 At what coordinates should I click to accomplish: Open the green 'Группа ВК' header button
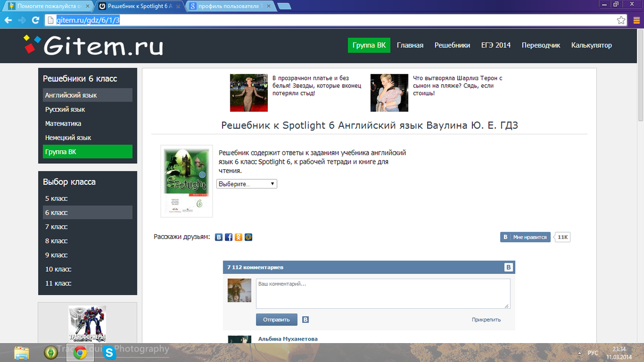coord(369,45)
